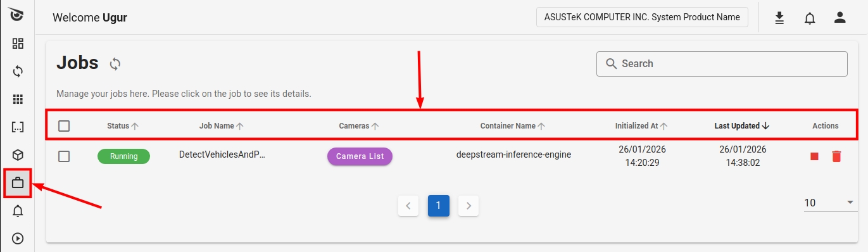Click the ASUSTeK COMPUTER INC. device button
Viewport: 868px width, 252px height.
[x=642, y=17]
